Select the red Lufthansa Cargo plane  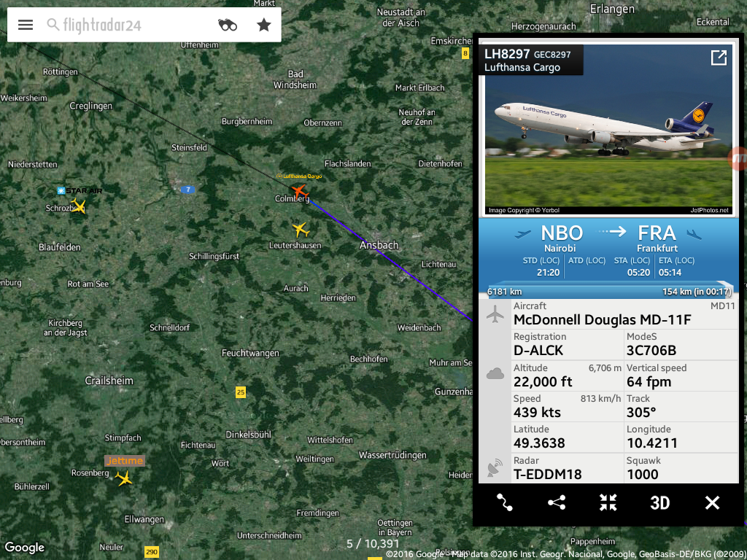pyautogui.click(x=300, y=192)
